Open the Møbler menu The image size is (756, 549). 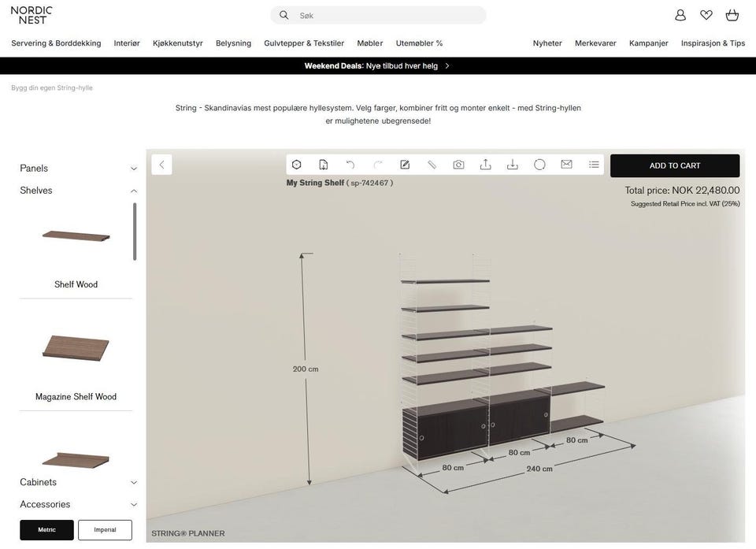(370, 43)
